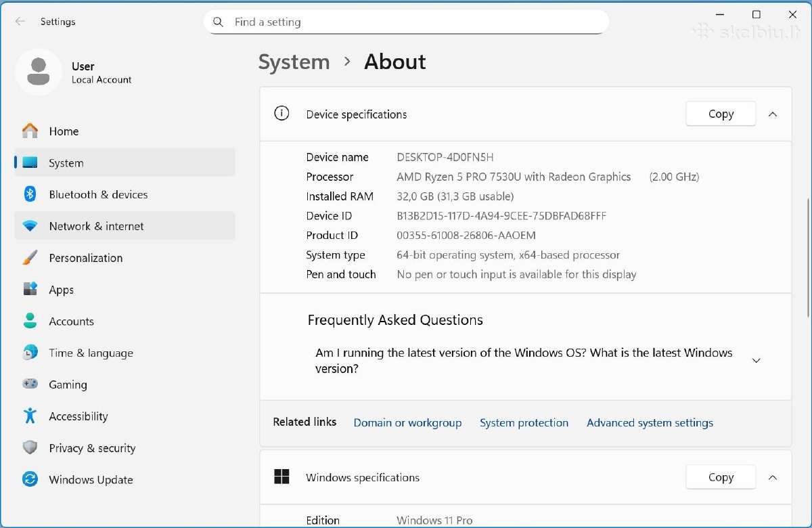The height and width of the screenshot is (528, 812).
Task: Click the Home icon in sidebar
Action: click(x=30, y=131)
